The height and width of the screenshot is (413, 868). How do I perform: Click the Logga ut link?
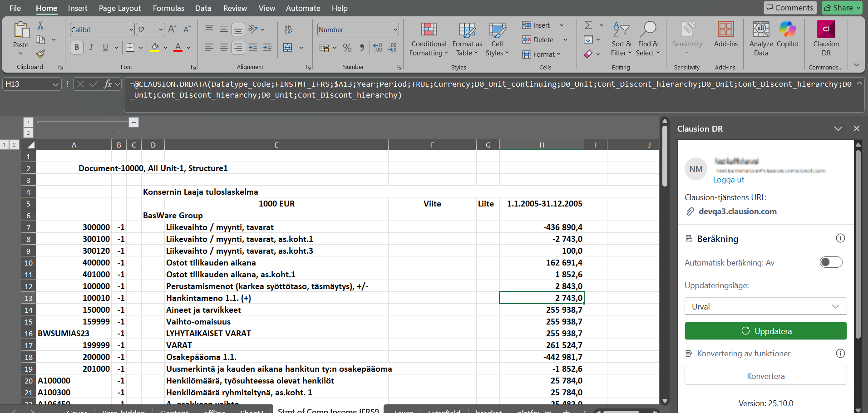click(x=728, y=180)
